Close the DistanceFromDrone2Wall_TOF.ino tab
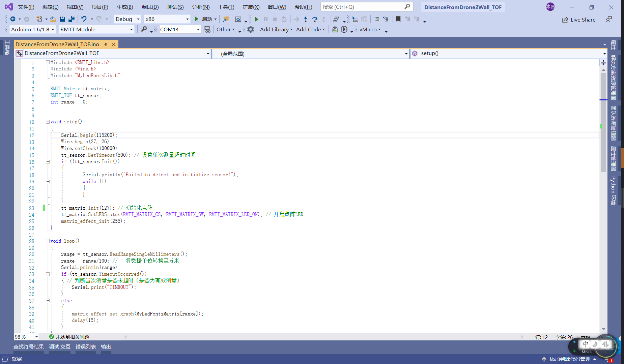The height and width of the screenshot is (364, 624). click(x=114, y=44)
